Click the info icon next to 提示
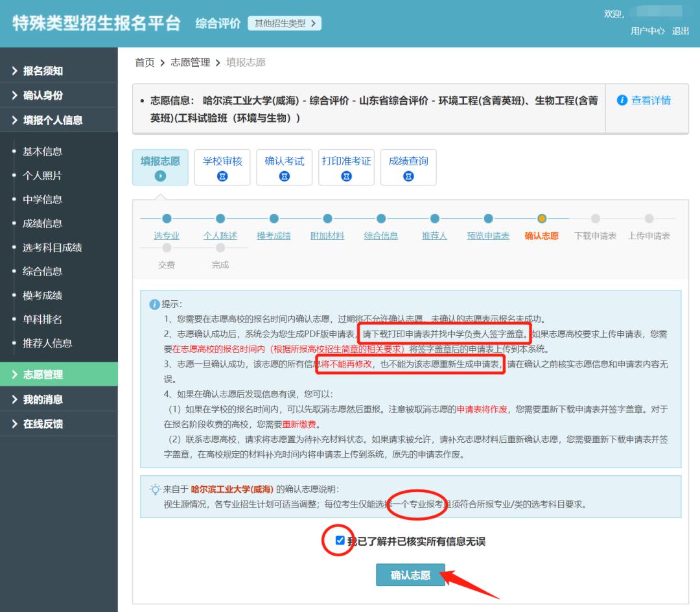The height and width of the screenshot is (612, 700). pyautogui.click(x=154, y=305)
